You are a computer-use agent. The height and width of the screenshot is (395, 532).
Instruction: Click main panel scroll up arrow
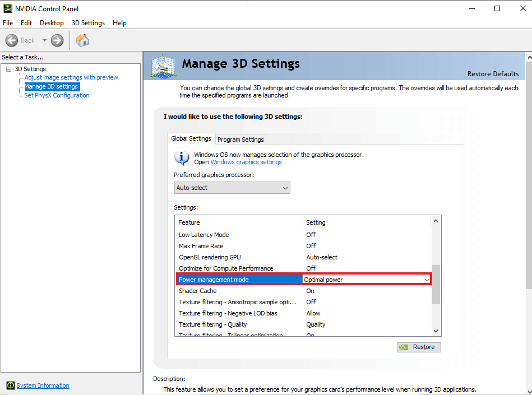pos(529,57)
